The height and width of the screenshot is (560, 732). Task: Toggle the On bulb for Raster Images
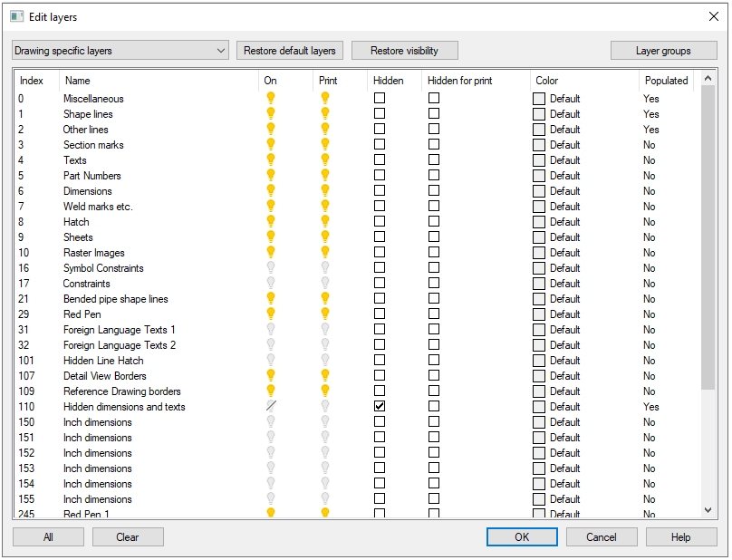coord(271,252)
